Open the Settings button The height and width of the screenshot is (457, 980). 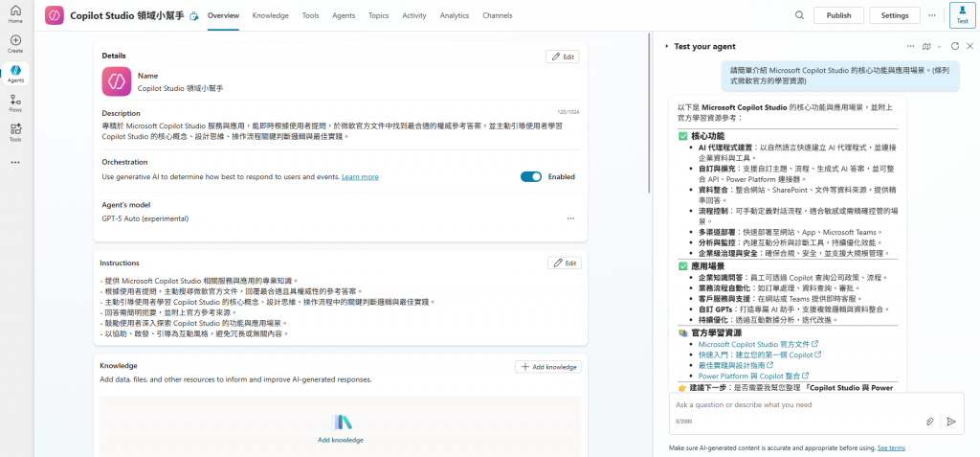(895, 15)
